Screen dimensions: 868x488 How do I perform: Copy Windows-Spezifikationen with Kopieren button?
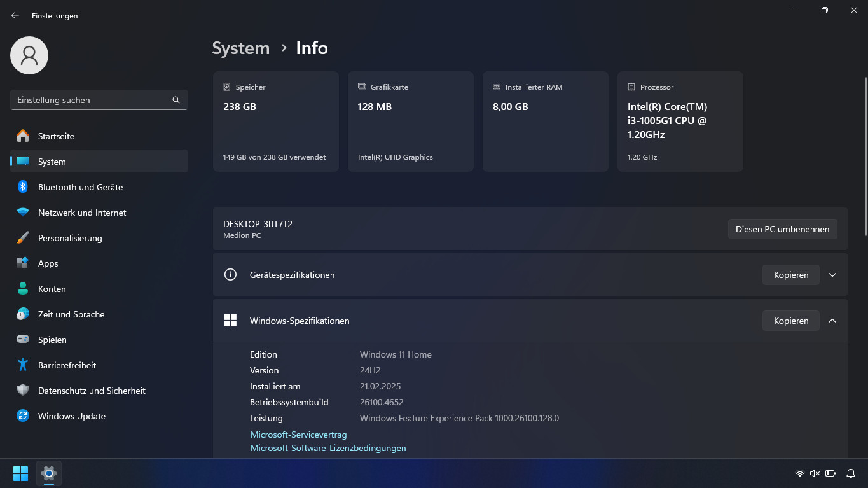click(791, 321)
